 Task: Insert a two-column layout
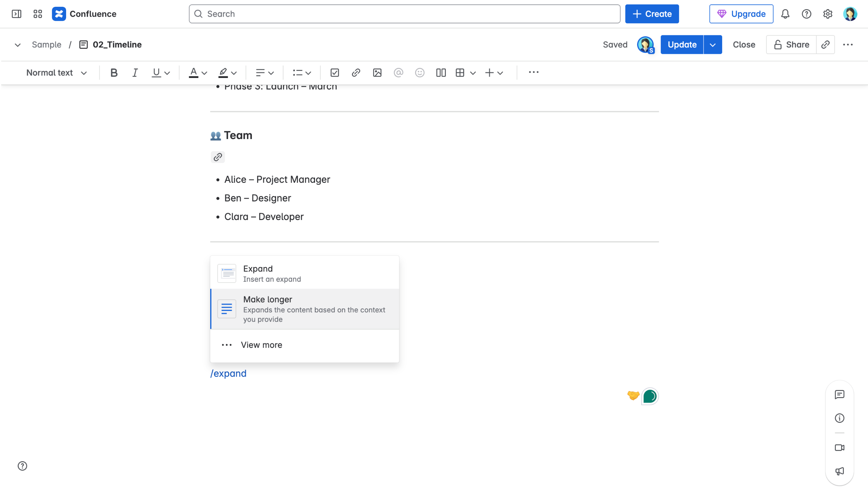click(x=441, y=73)
